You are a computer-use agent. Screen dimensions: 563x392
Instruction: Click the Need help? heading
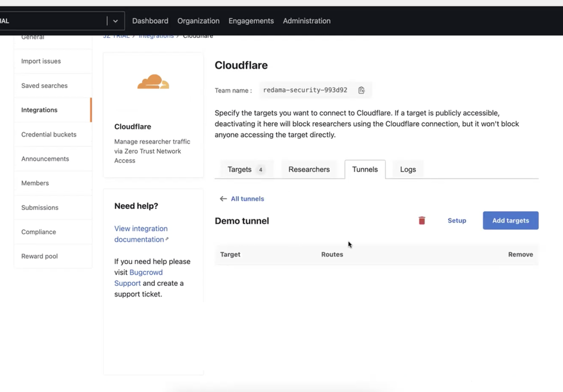[136, 206]
